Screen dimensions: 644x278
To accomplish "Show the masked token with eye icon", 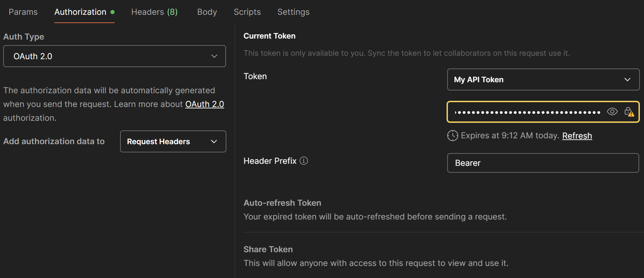I will click(612, 111).
